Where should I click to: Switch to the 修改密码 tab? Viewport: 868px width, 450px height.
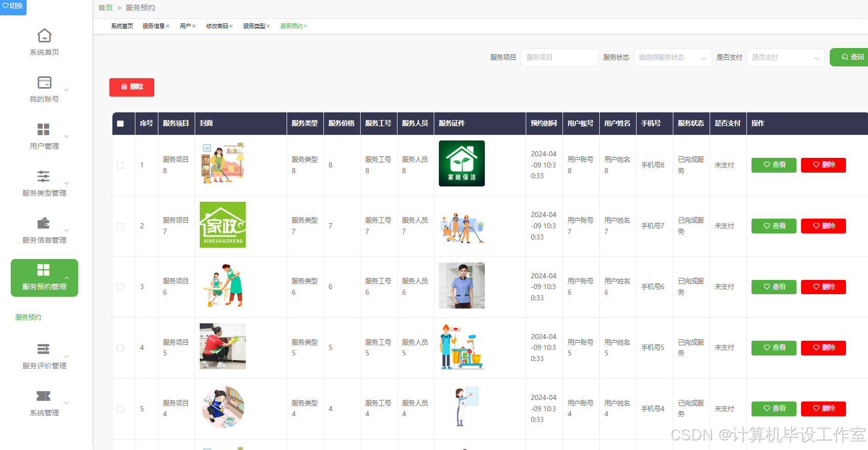tap(217, 26)
